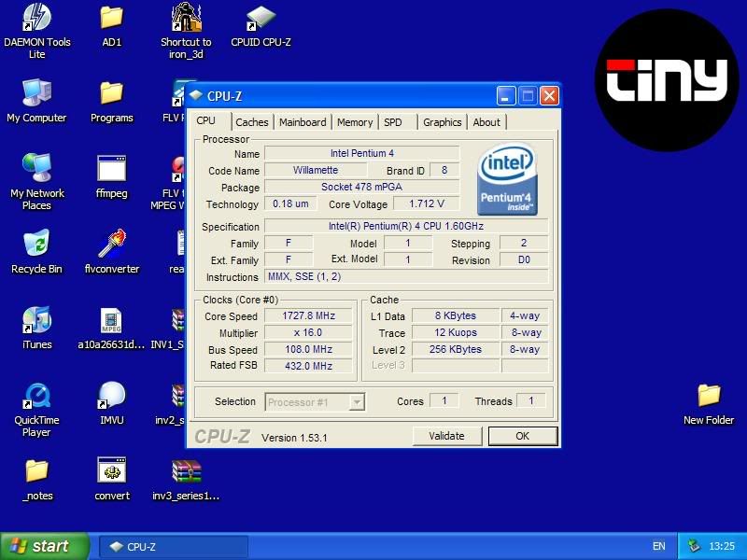Select the a10a26631d MPEG file icon
The width and height of the screenshot is (747, 560).
[x=111, y=328]
